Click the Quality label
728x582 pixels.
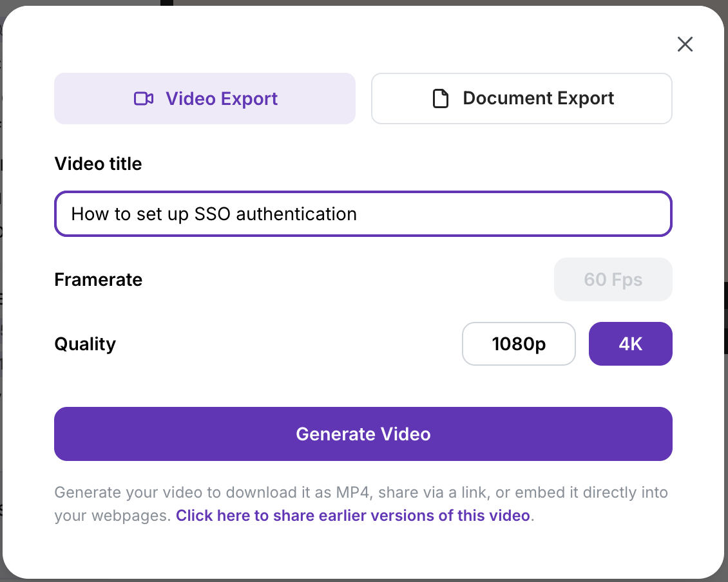[x=85, y=344]
